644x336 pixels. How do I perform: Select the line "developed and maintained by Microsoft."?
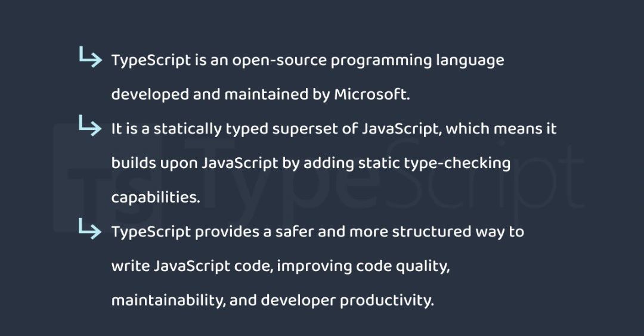click(261, 95)
